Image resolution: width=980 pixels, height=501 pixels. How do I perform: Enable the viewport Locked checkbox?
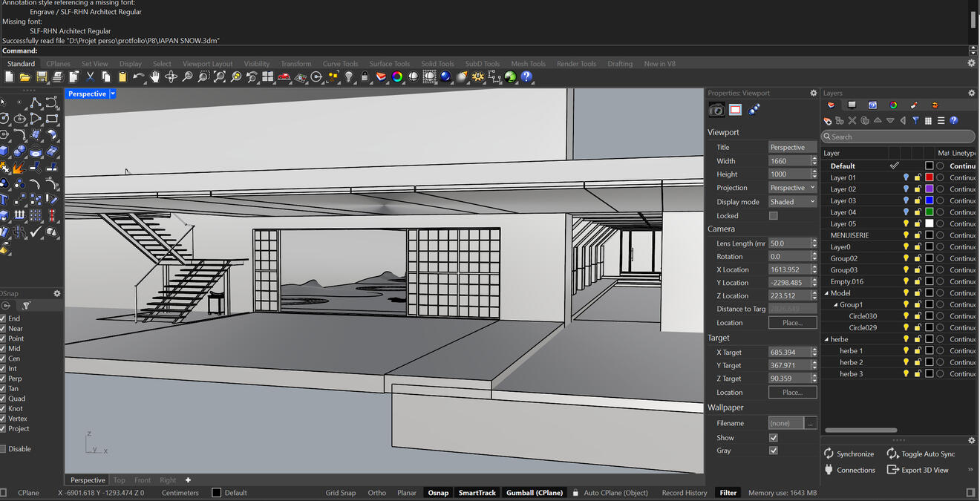click(x=773, y=216)
